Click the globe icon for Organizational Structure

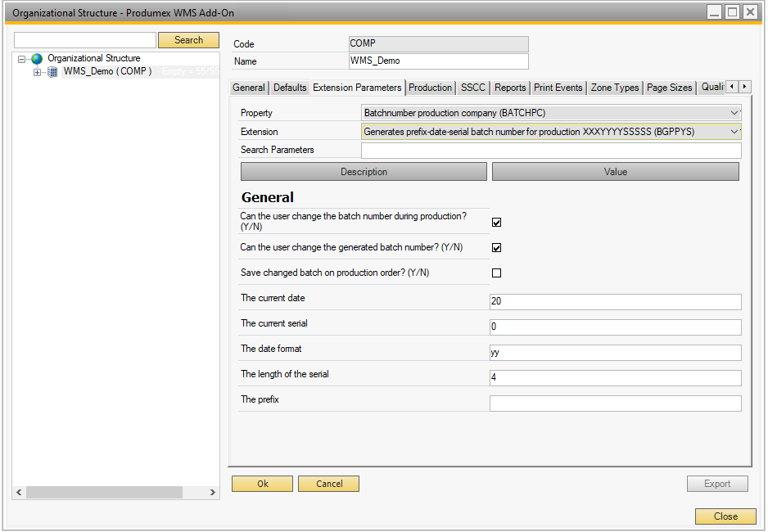37,59
